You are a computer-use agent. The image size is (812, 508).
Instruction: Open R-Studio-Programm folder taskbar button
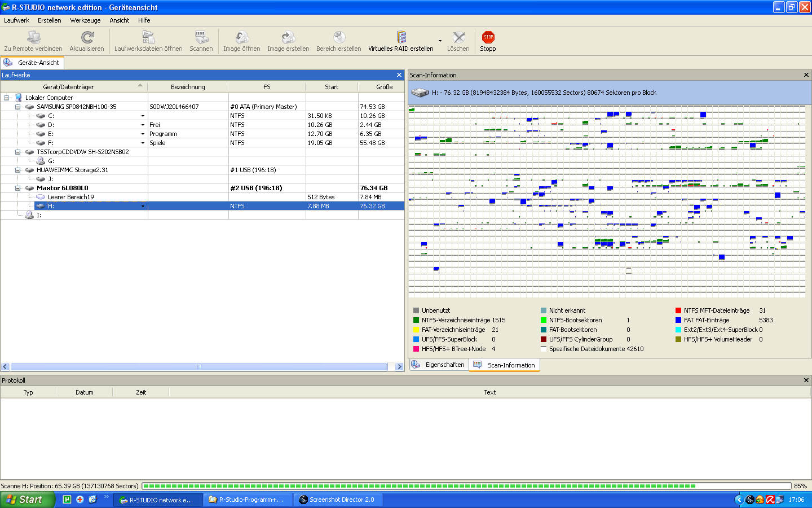[x=248, y=500]
